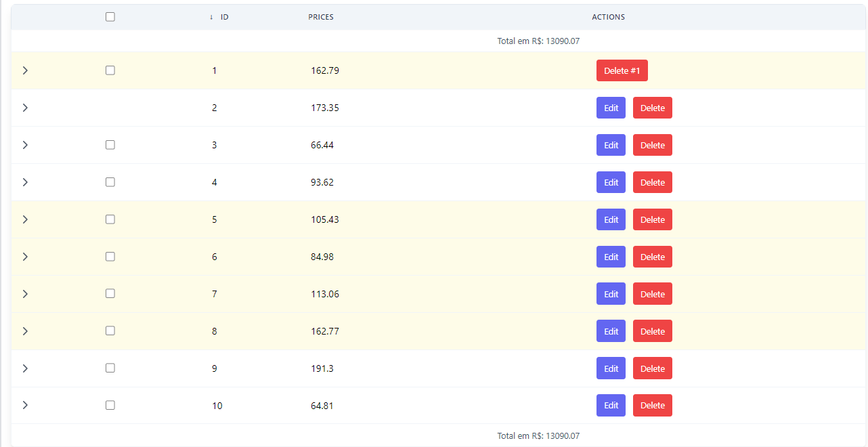
Task: Select the price 191.3
Action: (x=322, y=368)
